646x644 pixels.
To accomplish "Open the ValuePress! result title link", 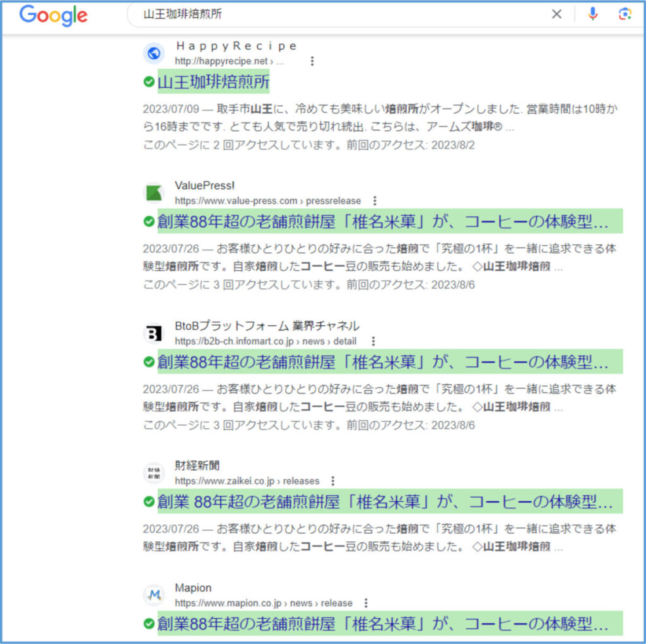I will click(390, 221).
